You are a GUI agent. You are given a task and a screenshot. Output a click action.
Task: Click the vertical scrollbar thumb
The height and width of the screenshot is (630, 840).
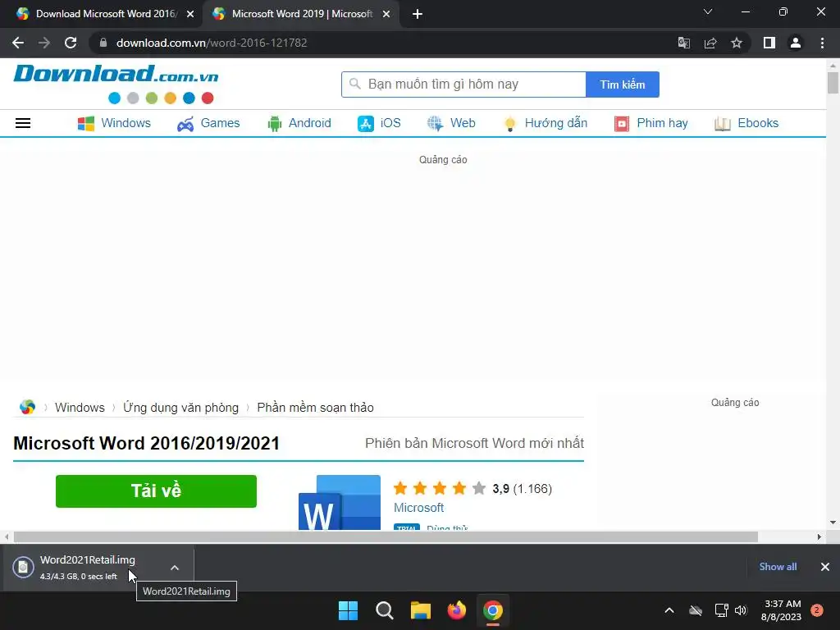tap(833, 83)
